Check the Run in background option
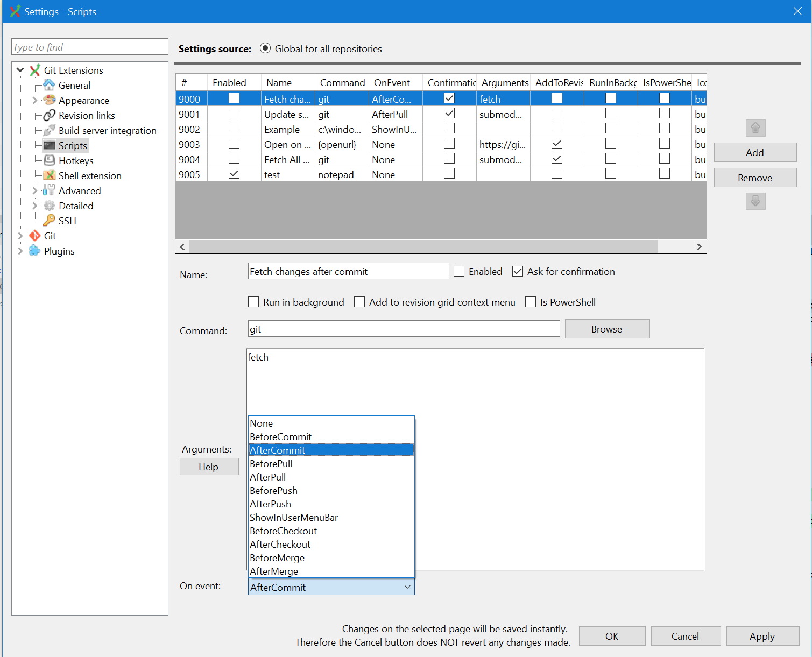The image size is (812, 657). coord(253,302)
